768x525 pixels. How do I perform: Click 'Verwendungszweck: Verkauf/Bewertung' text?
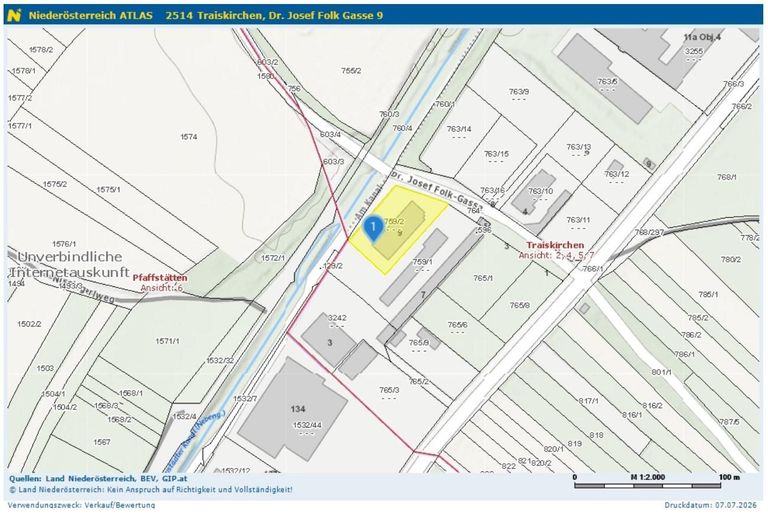coord(81,504)
